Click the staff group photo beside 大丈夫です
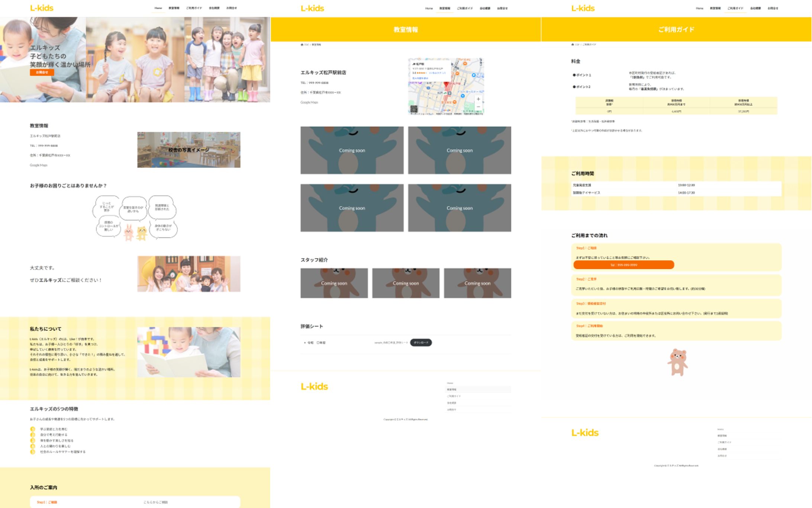The image size is (812, 508). coord(189,274)
